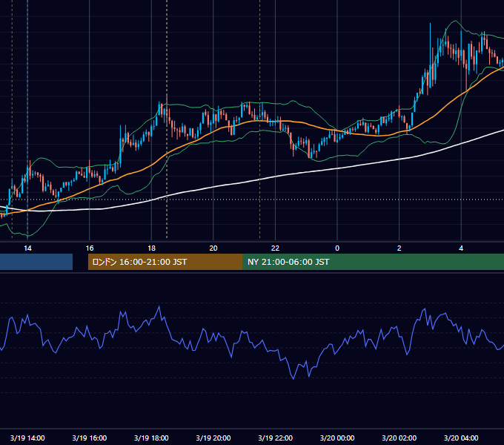Click hour 4 on the price chart axis
This screenshot has width=504, height=445.
coord(461,248)
